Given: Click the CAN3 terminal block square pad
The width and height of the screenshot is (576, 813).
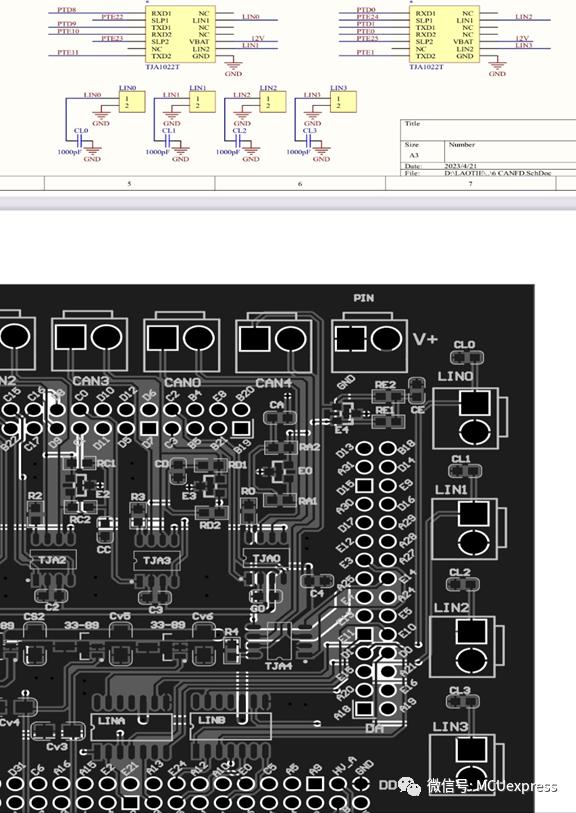Looking at the screenshot, I should tap(71, 338).
